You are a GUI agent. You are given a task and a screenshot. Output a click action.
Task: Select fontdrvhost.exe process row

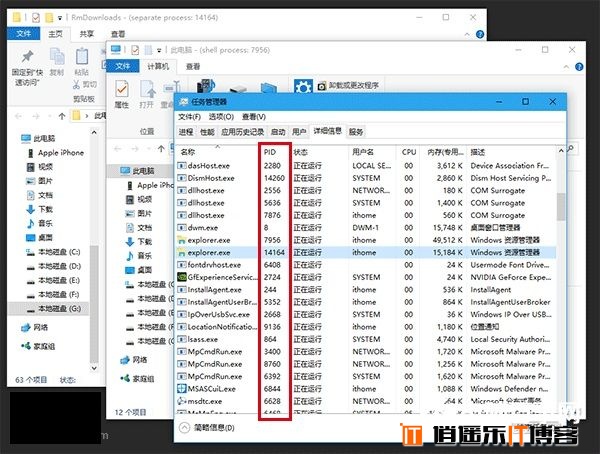coord(366,265)
